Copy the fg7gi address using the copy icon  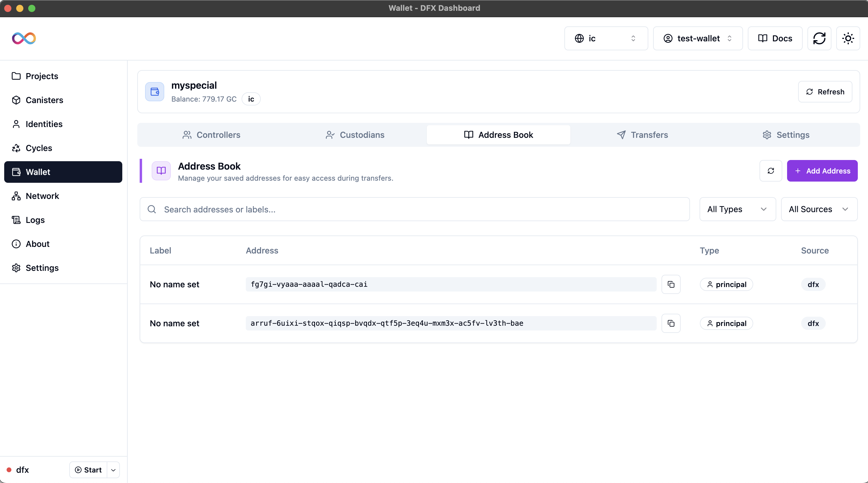[x=671, y=284]
